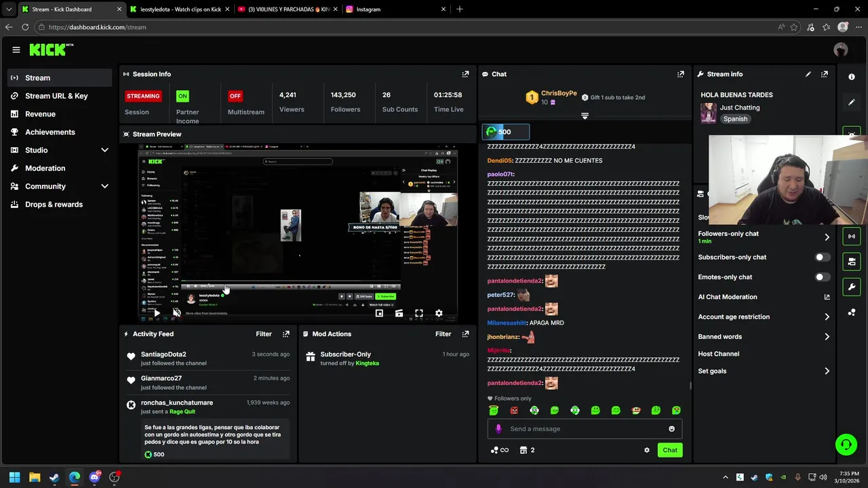Collapse the leaderboard arrow under ChrisBoyPe

[x=585, y=116]
